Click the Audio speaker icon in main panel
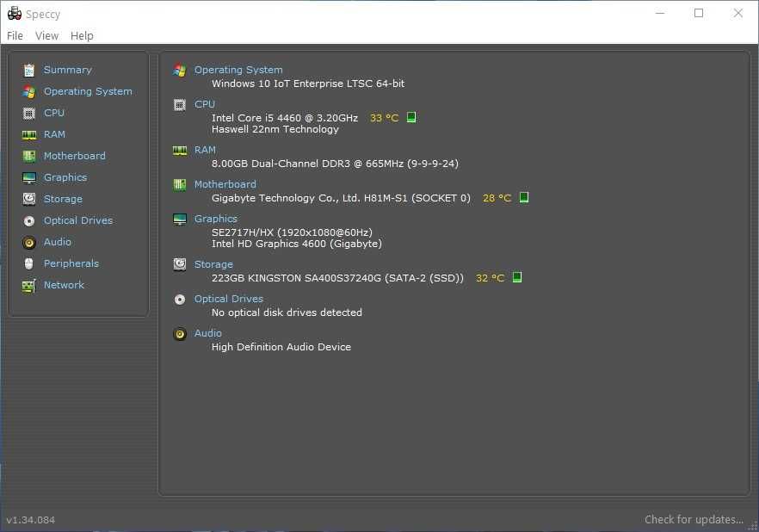The width and height of the screenshot is (759, 532). (x=180, y=333)
